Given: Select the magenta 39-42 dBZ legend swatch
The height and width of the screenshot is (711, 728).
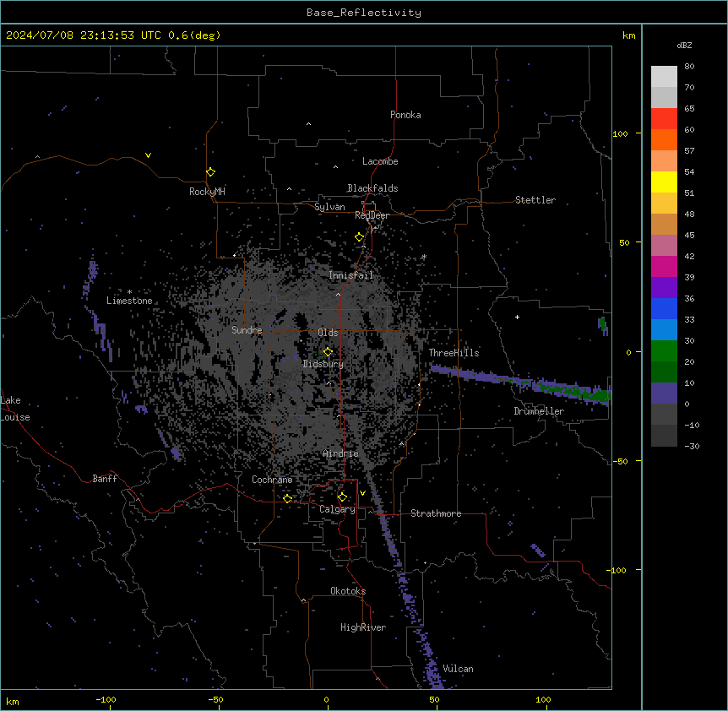Looking at the screenshot, I should [664, 266].
